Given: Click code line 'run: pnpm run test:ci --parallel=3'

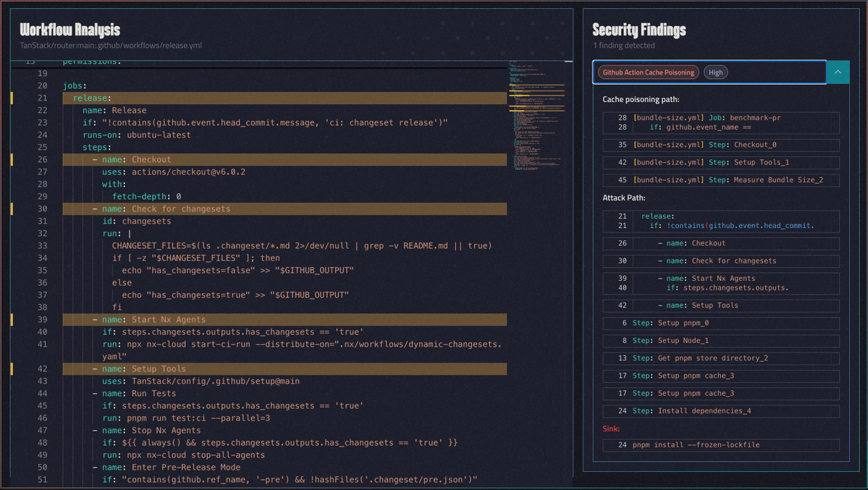Looking at the screenshot, I should [186, 418].
